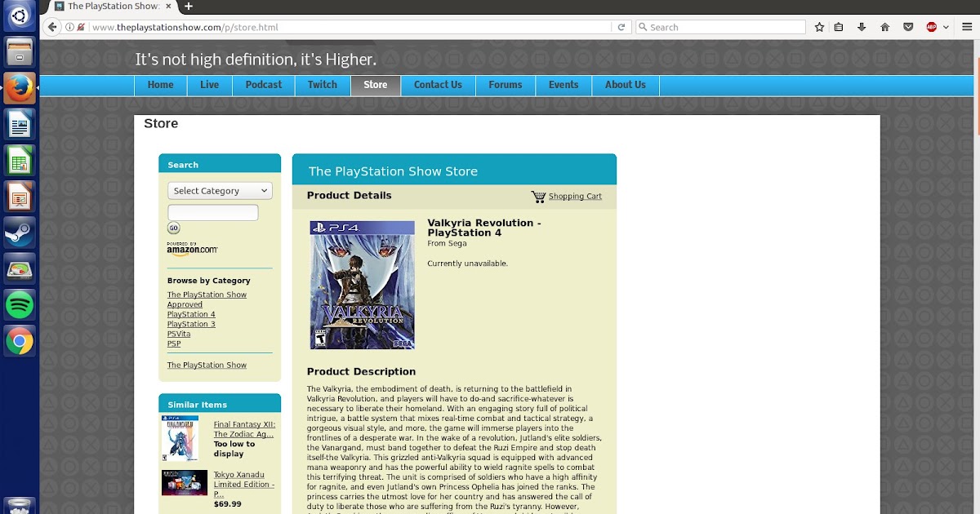The height and width of the screenshot is (514, 980).
Task: Open Twitch nav item
Action: [323, 85]
